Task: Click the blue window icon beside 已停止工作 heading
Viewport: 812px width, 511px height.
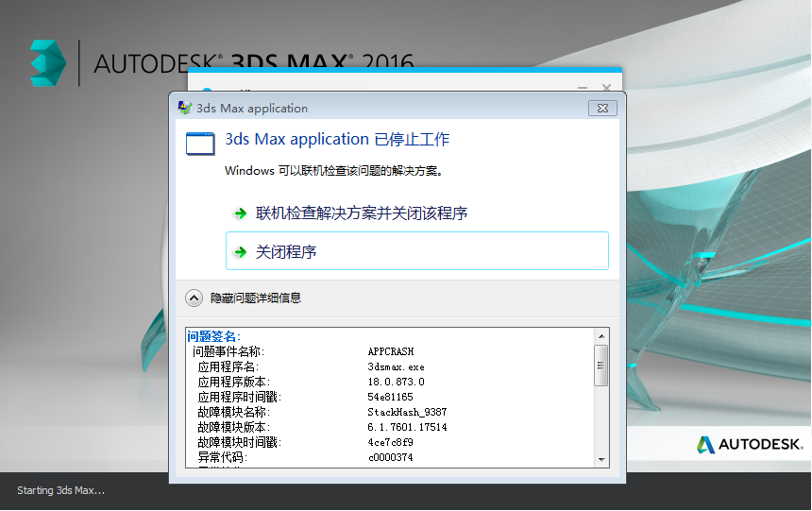Action: coord(200,144)
